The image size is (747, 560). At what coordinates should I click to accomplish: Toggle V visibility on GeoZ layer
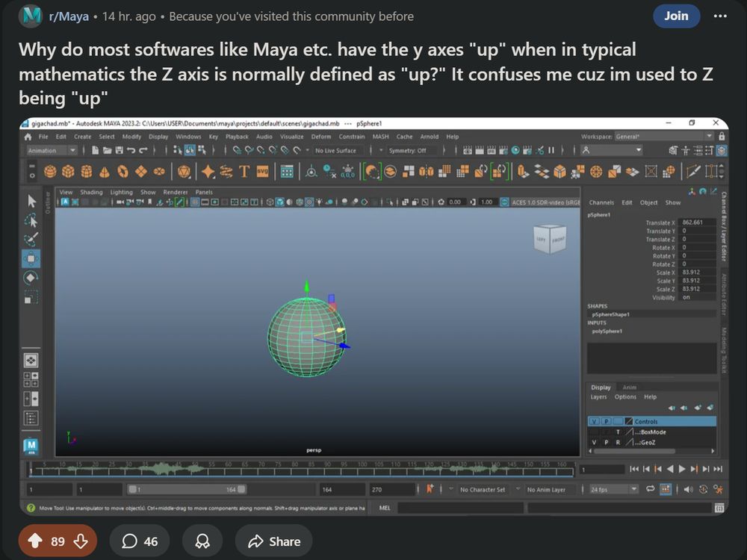point(594,442)
